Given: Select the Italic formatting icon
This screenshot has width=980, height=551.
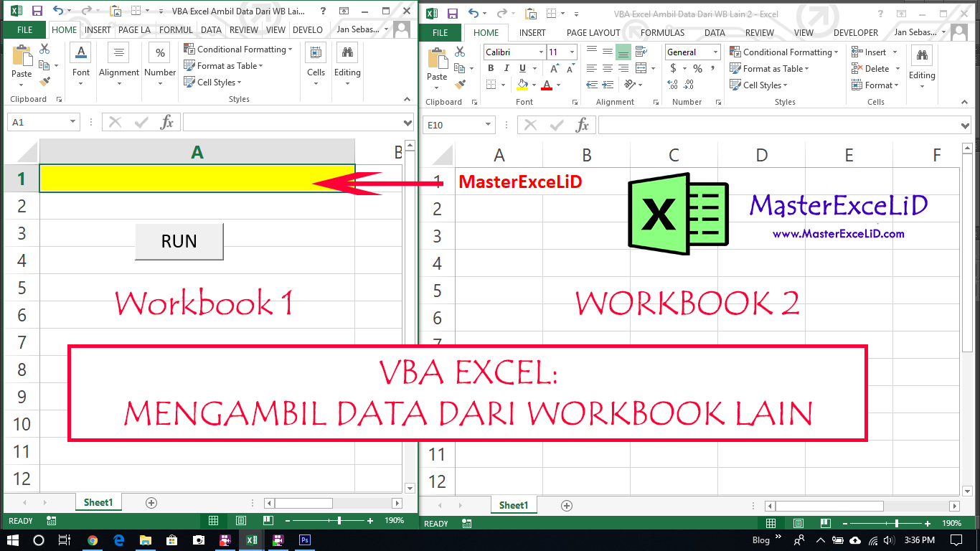Looking at the screenshot, I should pyautogui.click(x=507, y=67).
